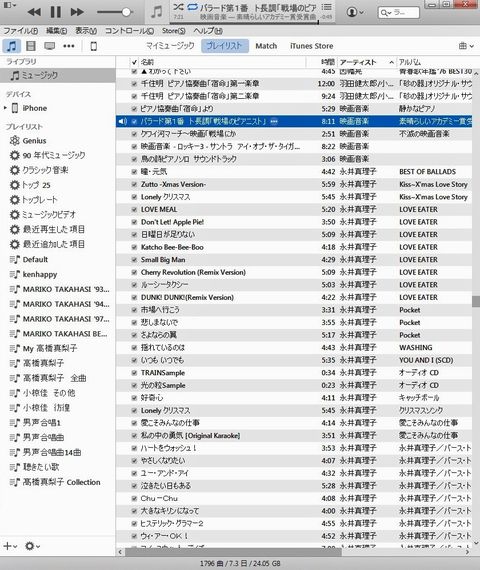Click the search input field
The height and width of the screenshot is (570, 480).
click(x=398, y=13)
